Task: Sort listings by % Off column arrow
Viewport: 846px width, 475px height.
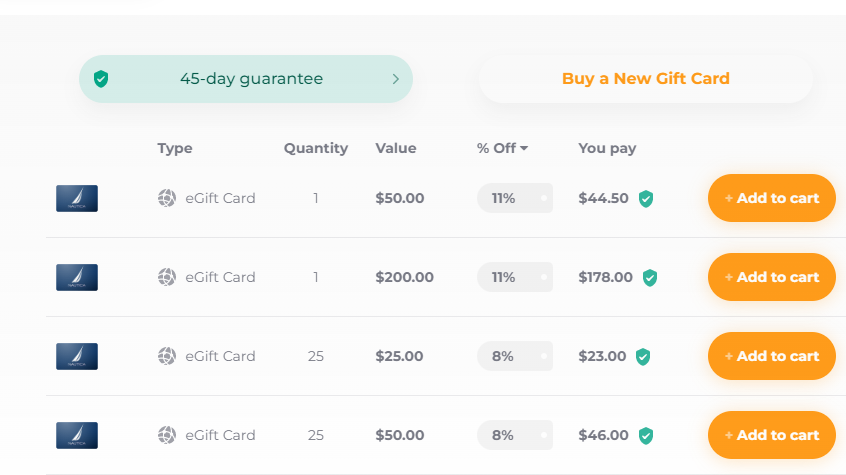Action: tap(524, 149)
